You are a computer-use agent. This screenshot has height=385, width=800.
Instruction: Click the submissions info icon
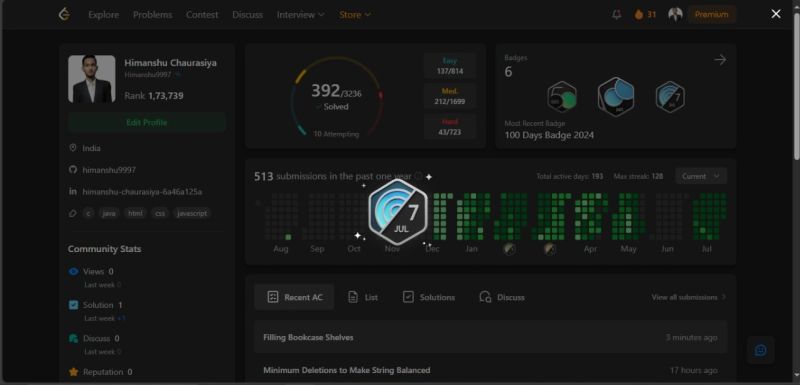pos(418,176)
